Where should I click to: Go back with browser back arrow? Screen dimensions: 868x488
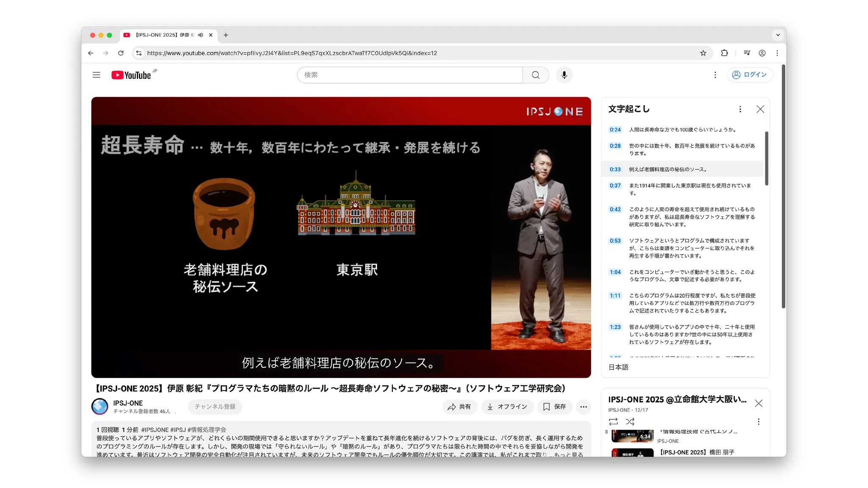click(x=91, y=53)
